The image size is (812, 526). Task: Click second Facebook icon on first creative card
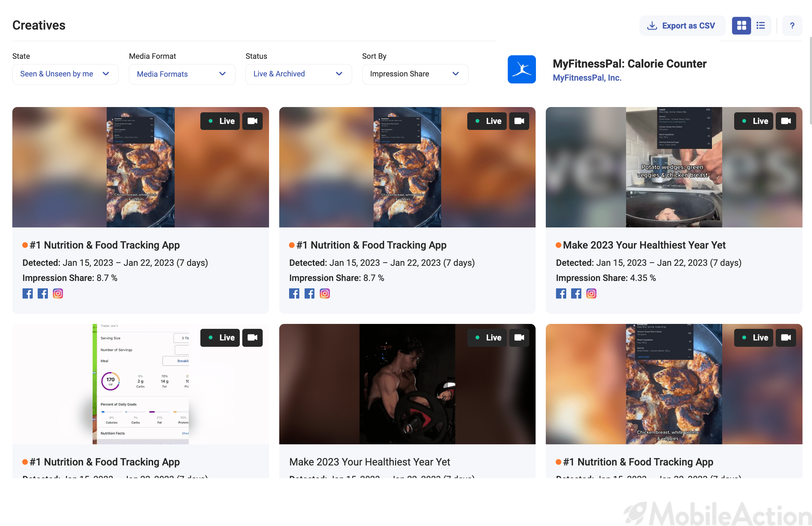click(x=43, y=294)
